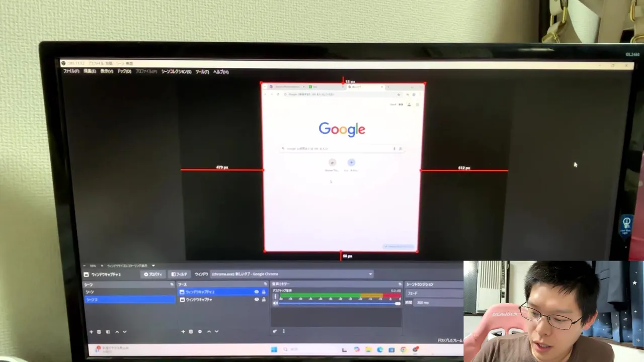644x362 pixels.
Task: Mute desktop audio speaker icon
Action: [275, 303]
